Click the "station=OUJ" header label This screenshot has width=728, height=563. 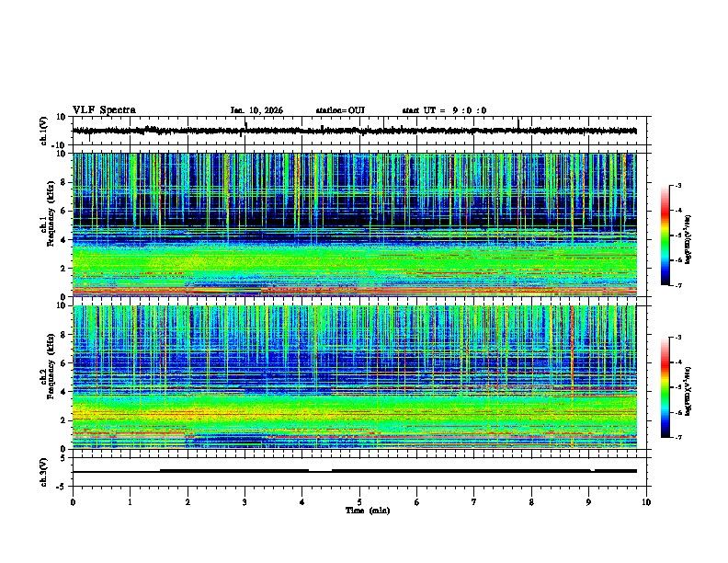click(340, 110)
